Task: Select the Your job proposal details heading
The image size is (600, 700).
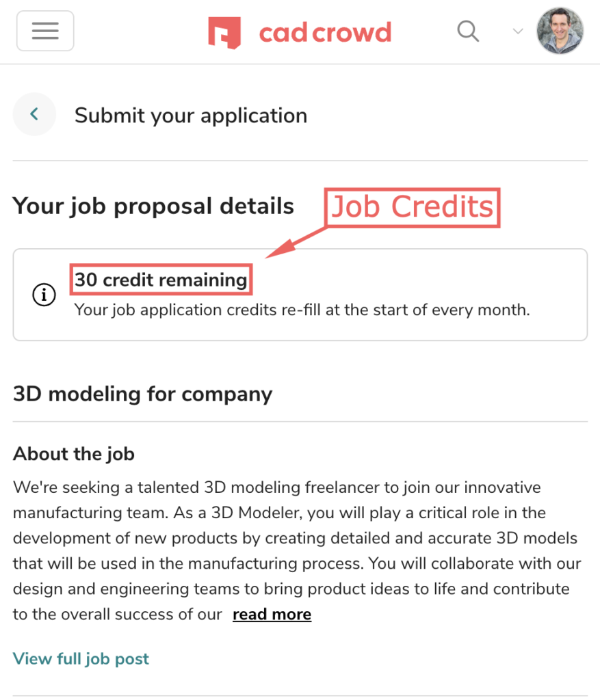Action: point(153,206)
